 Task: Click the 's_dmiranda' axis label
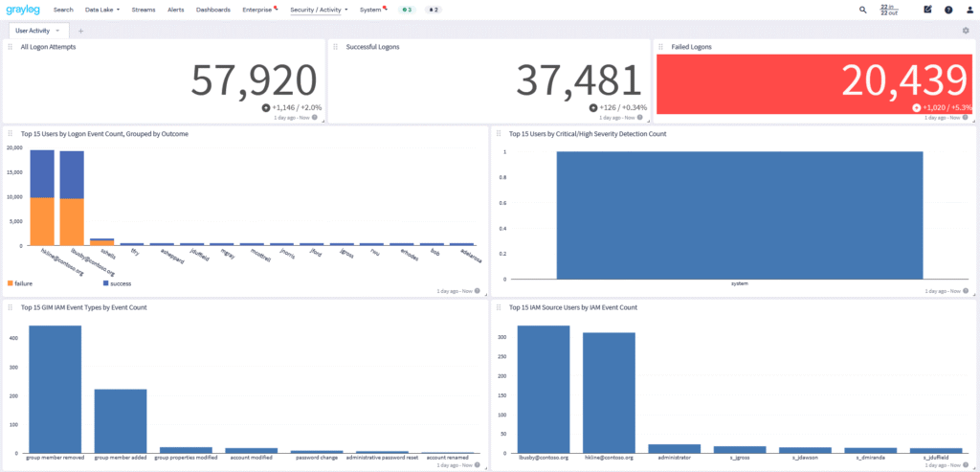click(870, 459)
